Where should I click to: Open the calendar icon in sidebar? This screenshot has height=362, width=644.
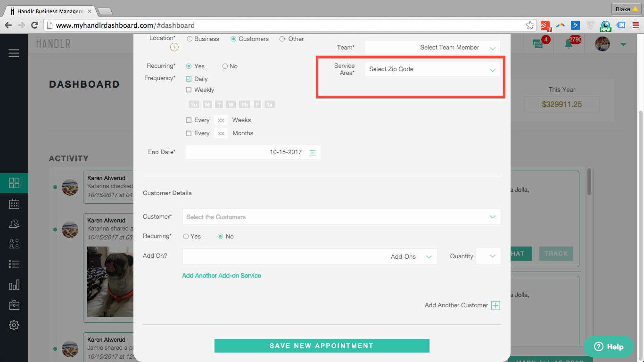point(14,204)
